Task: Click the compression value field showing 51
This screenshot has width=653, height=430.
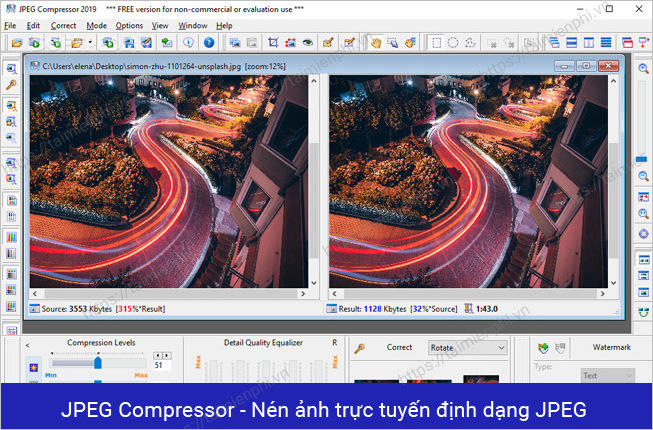Action: (162, 365)
